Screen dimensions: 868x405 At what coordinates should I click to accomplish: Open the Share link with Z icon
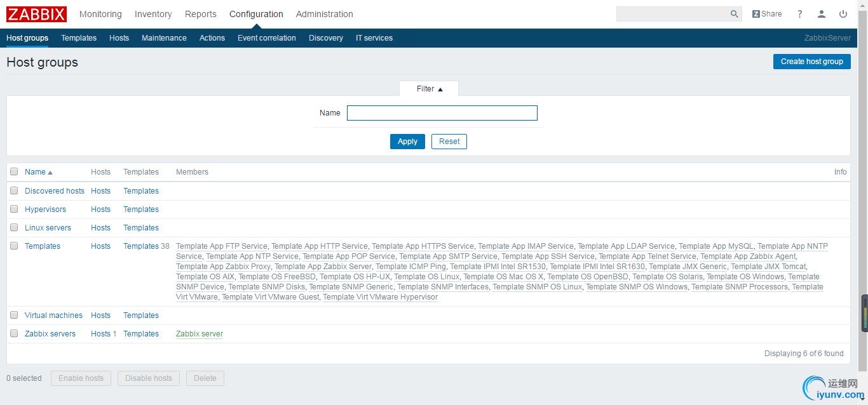[767, 14]
